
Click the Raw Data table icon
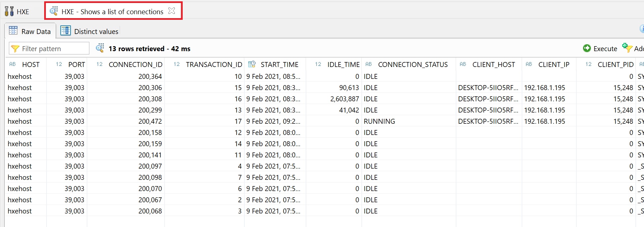[13, 31]
